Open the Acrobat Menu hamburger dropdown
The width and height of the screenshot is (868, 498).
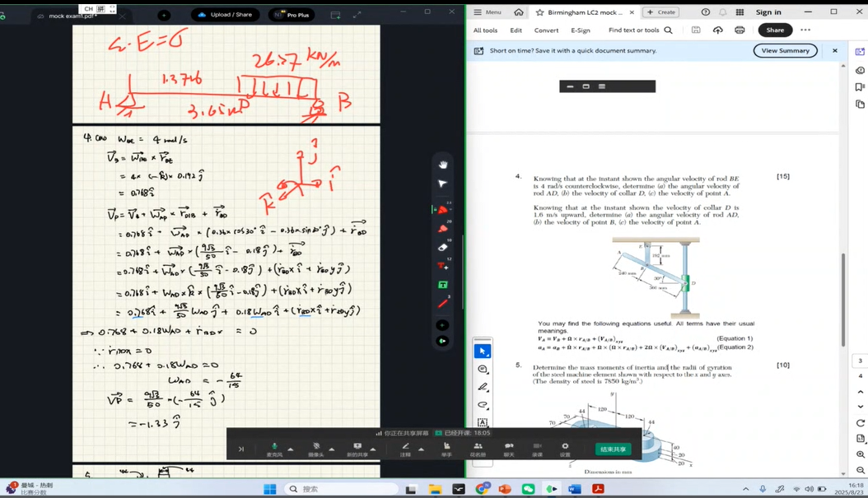488,12
